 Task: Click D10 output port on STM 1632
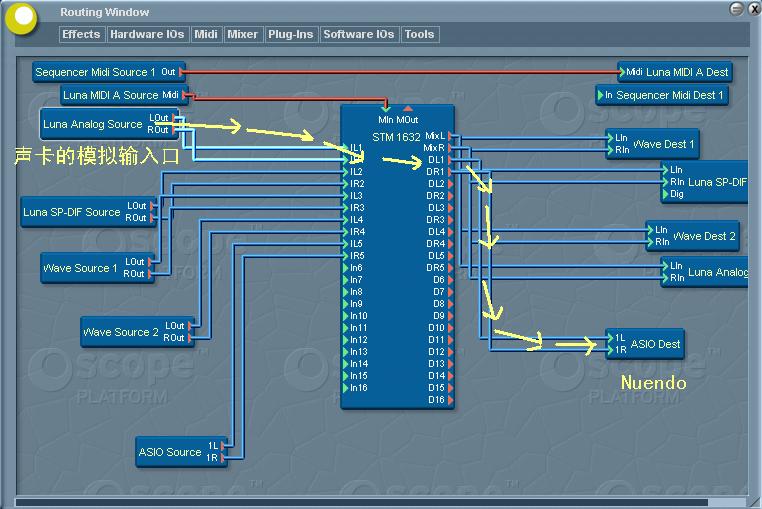450,328
